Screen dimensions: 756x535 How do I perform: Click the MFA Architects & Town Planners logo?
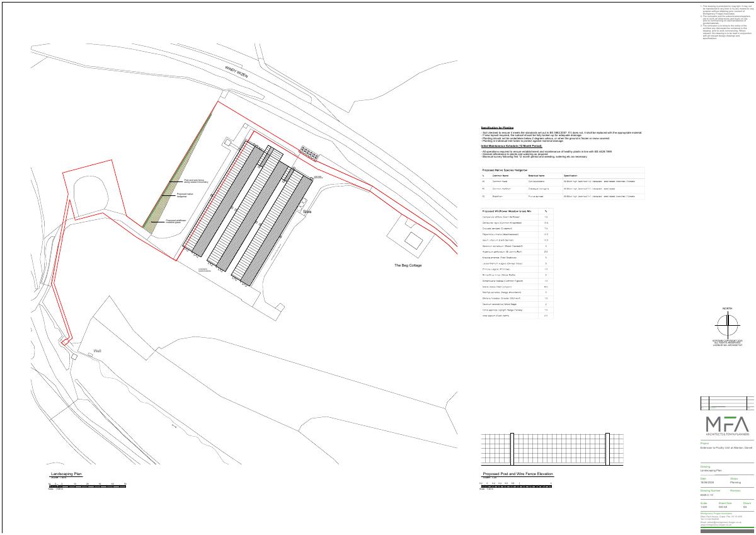(x=728, y=425)
